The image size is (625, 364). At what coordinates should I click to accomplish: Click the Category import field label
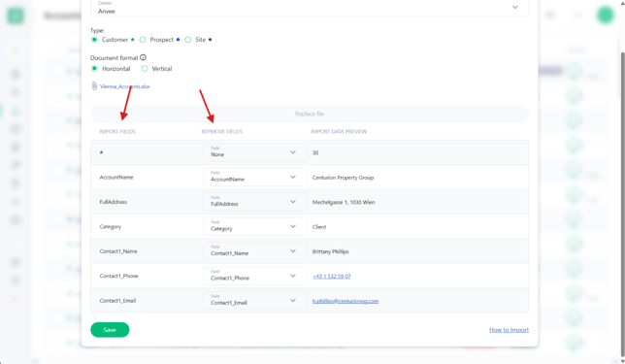click(111, 226)
